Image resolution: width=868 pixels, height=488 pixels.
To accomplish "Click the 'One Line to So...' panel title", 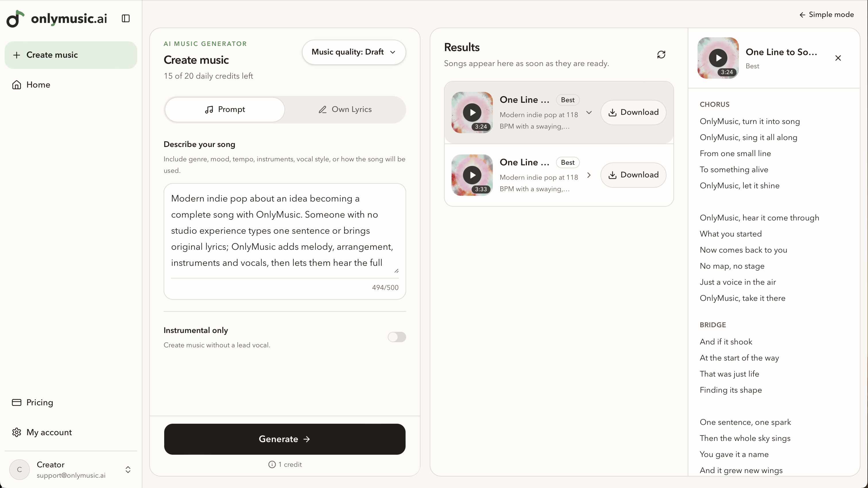I will pyautogui.click(x=781, y=52).
